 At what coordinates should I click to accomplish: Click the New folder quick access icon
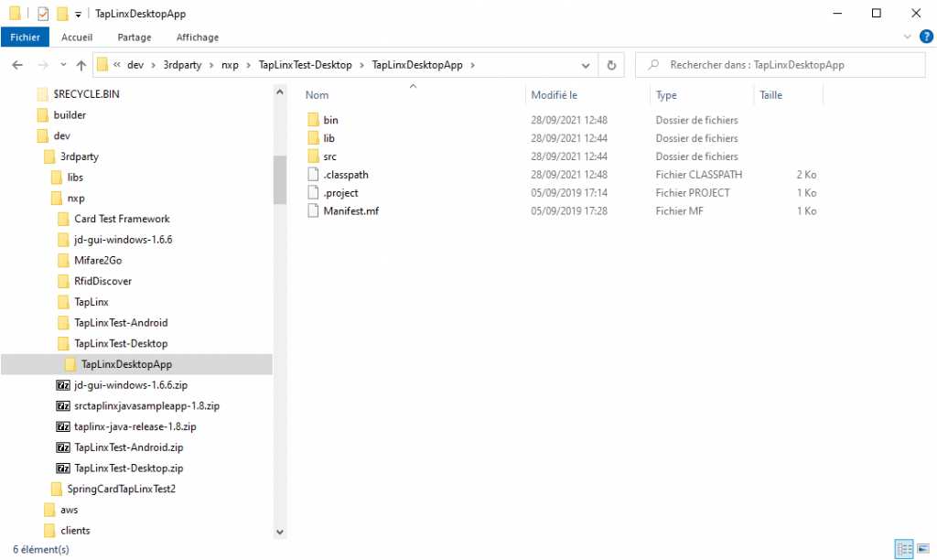click(62, 13)
